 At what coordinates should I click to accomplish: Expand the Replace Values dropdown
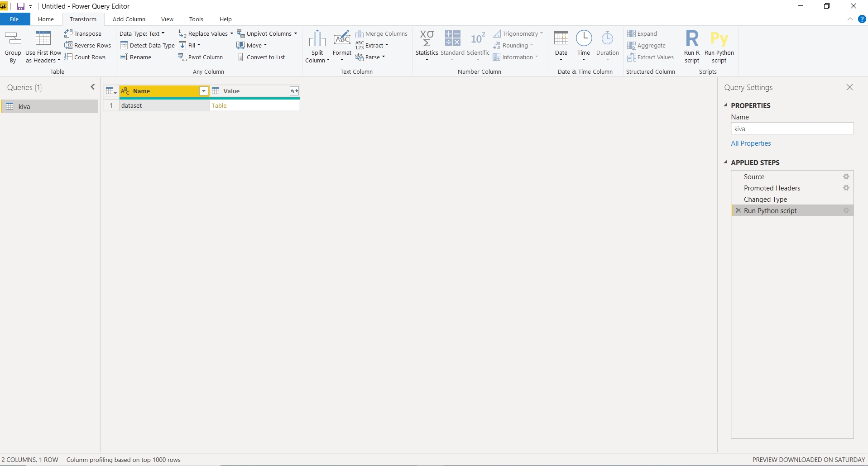[x=231, y=33]
